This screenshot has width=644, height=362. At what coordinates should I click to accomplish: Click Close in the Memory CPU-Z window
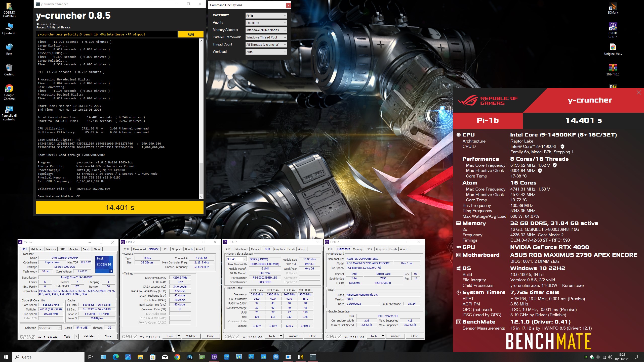[210, 336]
